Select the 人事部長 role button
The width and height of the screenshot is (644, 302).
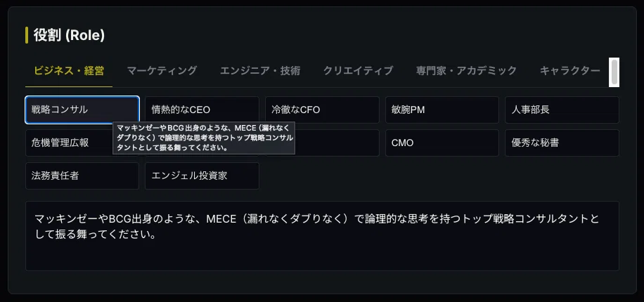pos(562,110)
